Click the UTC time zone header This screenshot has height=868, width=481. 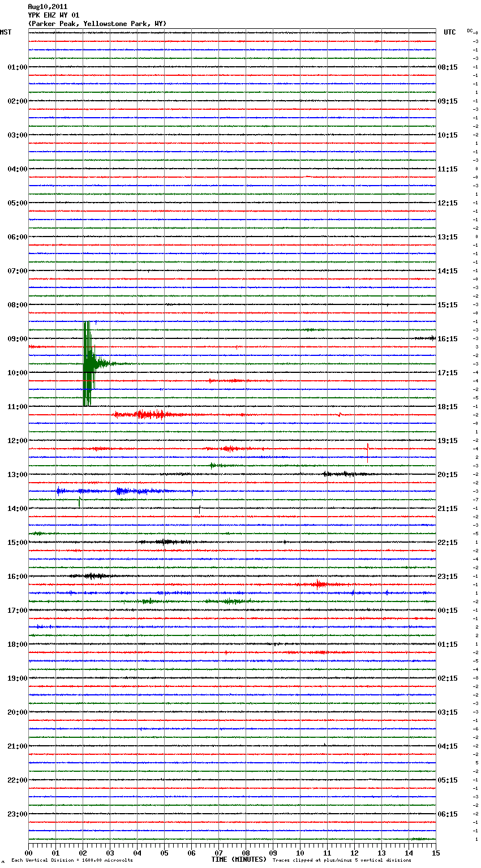(x=450, y=32)
